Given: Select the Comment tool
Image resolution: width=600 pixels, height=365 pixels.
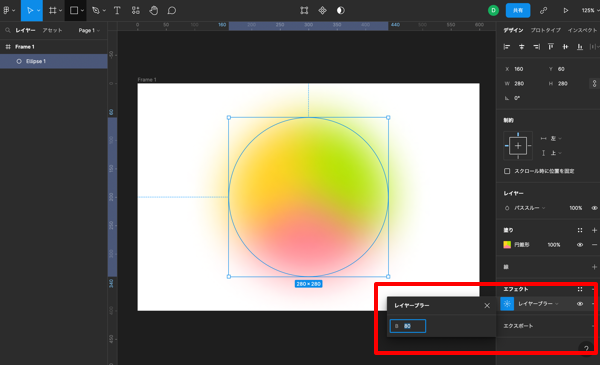Looking at the screenshot, I should coord(172,10).
